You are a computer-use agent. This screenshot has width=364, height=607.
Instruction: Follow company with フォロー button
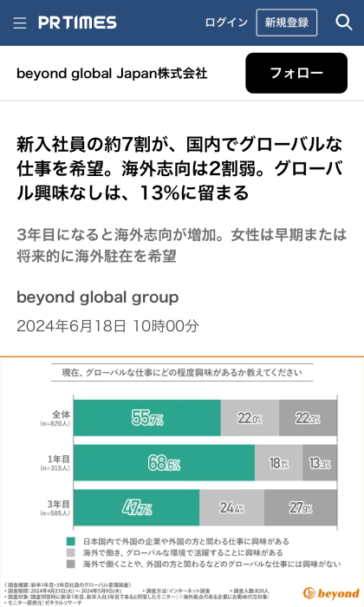(296, 73)
